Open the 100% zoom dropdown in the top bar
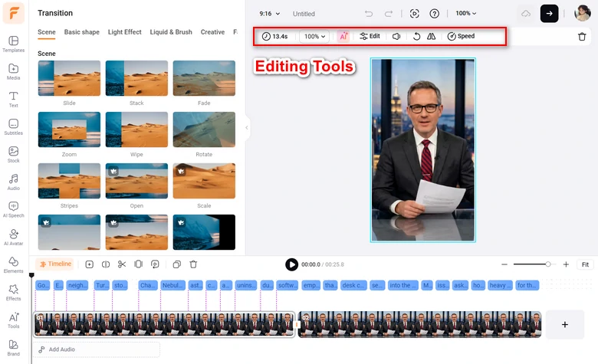Viewport: 598px width, 364px height. 465,13
